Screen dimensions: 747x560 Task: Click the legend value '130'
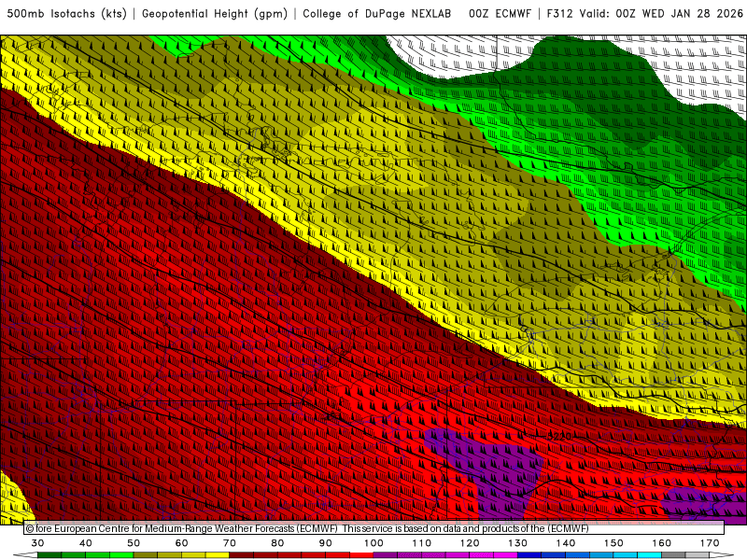[518, 543]
